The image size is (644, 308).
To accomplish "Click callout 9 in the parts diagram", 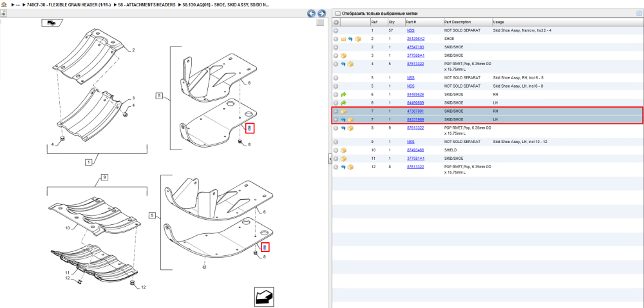I will (104, 177).
